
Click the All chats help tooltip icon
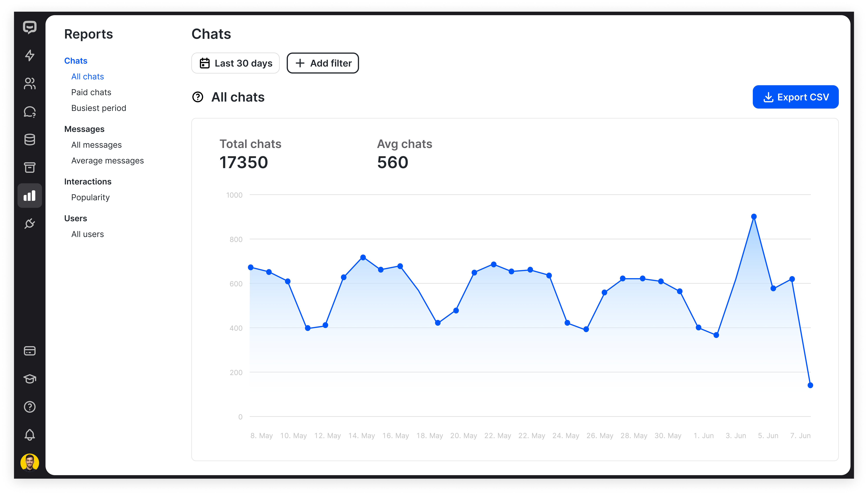point(198,97)
